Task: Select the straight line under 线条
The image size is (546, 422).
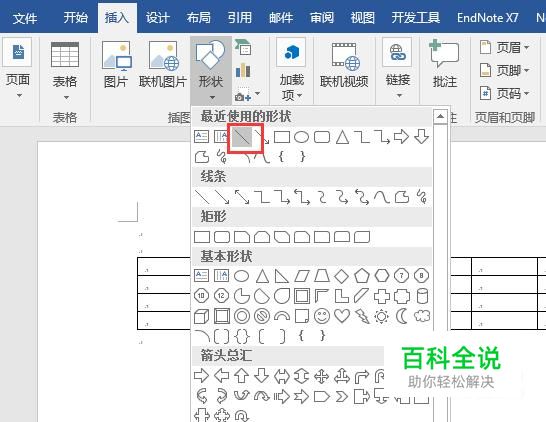Action: click(x=202, y=197)
